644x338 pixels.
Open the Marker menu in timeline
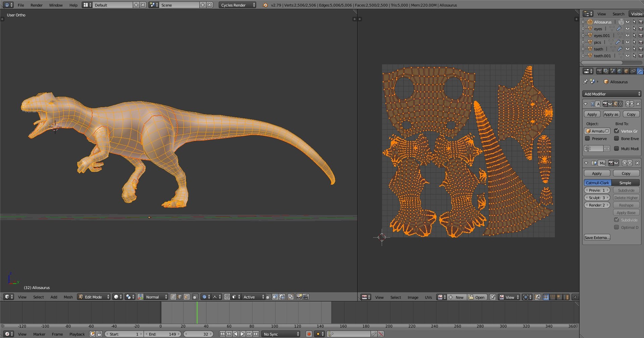(x=39, y=334)
